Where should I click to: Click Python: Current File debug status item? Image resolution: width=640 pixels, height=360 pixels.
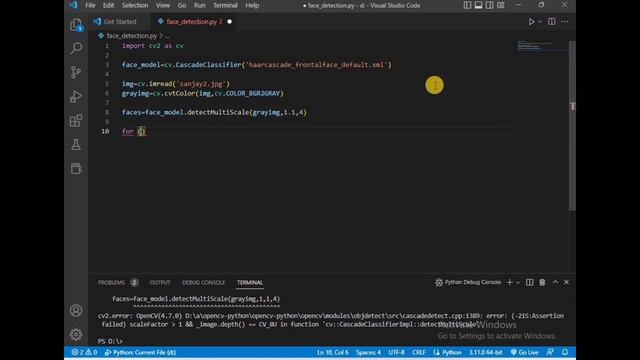[140, 352]
